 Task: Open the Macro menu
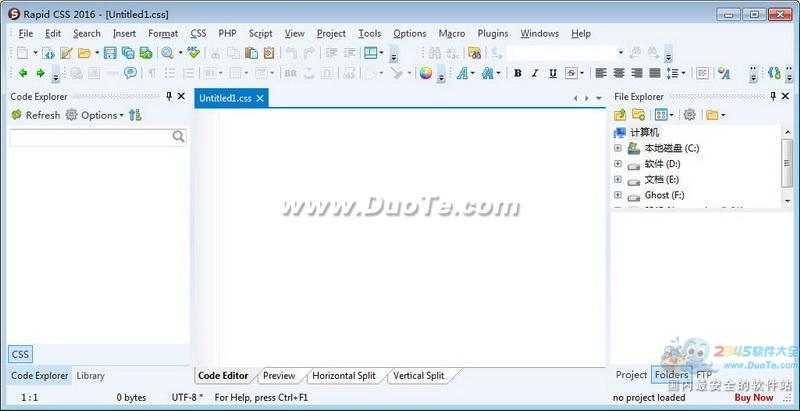pyautogui.click(x=452, y=34)
